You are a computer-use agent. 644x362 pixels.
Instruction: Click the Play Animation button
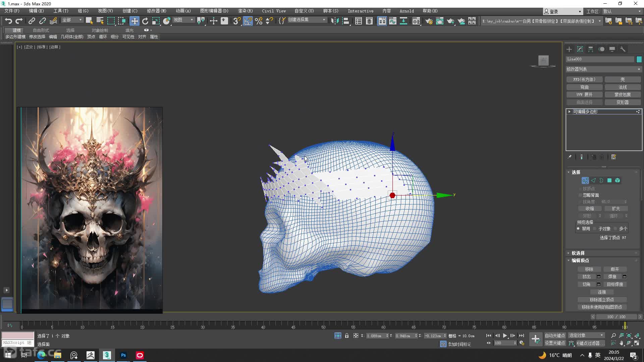click(505, 336)
